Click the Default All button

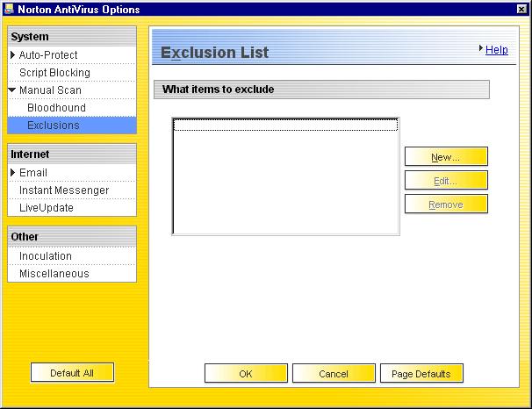pos(72,373)
